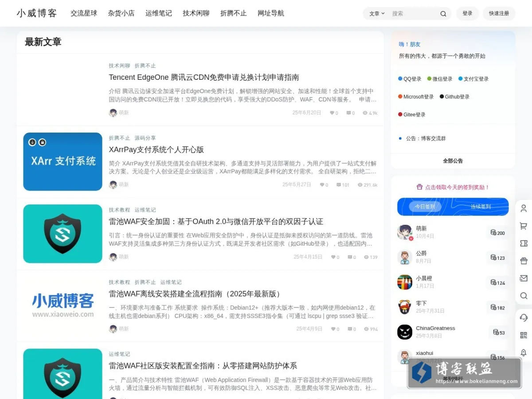The height and width of the screenshot is (399, 532).
Task: Open 杂货小店 menu item
Action: [x=121, y=13]
